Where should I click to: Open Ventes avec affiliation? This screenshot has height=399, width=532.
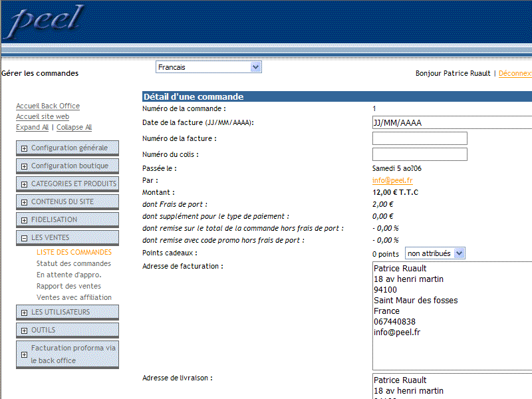coord(74,297)
